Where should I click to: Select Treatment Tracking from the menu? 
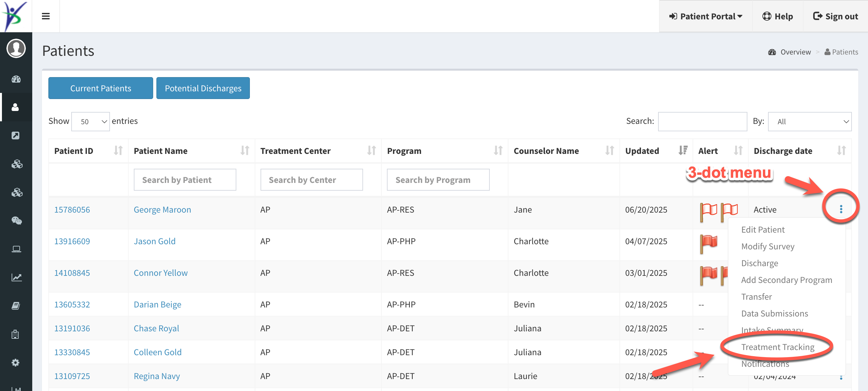point(777,347)
